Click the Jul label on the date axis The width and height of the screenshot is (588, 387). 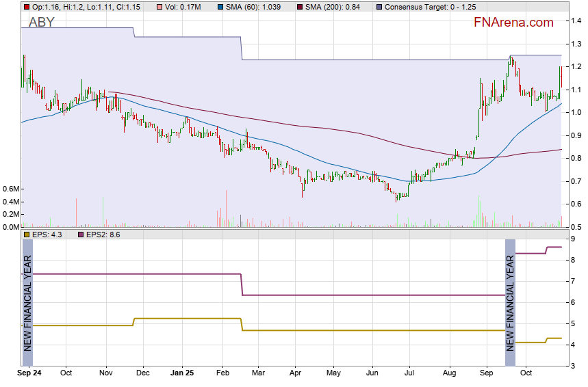click(409, 373)
